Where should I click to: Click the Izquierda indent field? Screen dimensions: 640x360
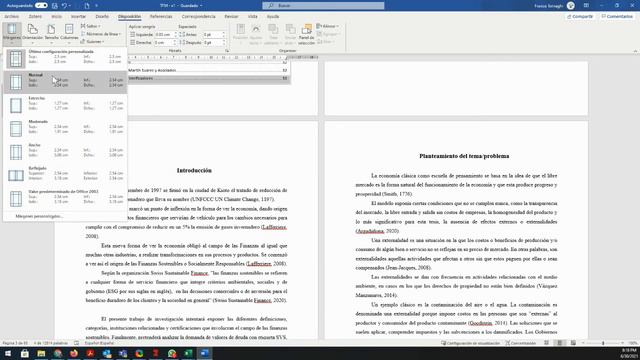pos(164,35)
